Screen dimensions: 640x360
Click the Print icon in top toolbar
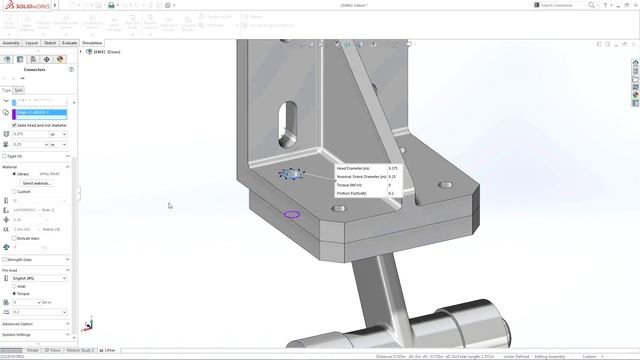(111, 5)
